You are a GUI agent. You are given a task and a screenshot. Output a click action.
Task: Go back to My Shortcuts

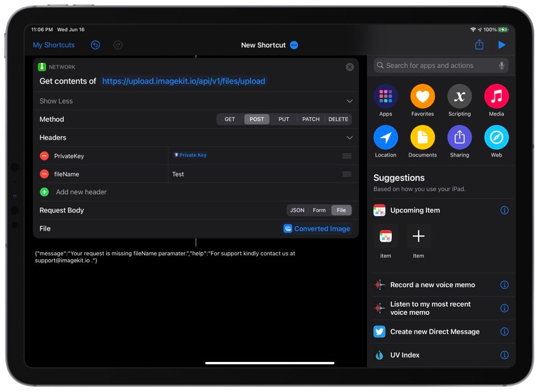(x=54, y=45)
